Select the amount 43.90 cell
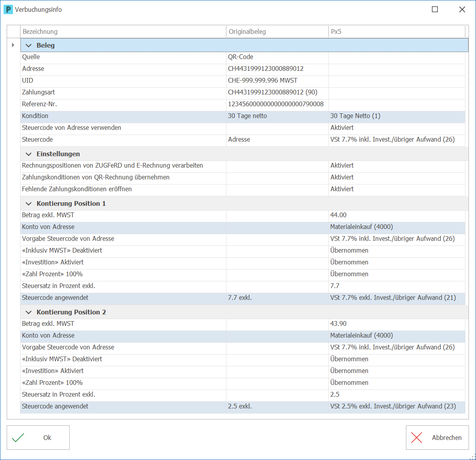 pos(397,324)
